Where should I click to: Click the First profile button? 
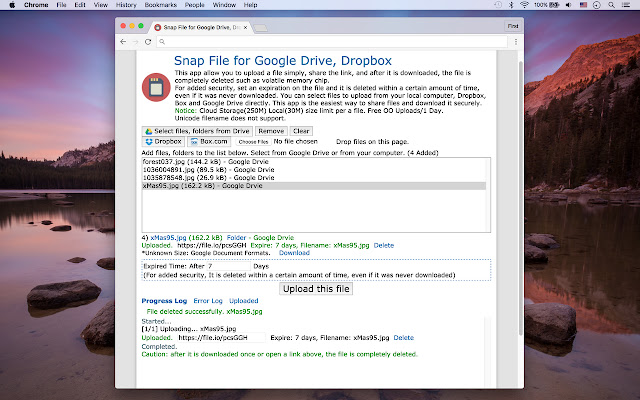coord(513,26)
